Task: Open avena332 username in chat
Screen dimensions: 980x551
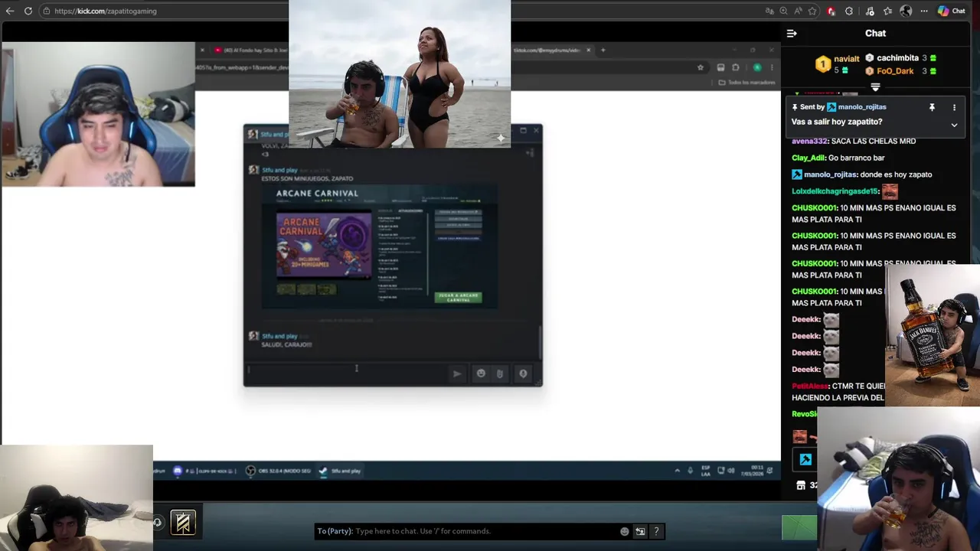Action: pyautogui.click(x=809, y=141)
